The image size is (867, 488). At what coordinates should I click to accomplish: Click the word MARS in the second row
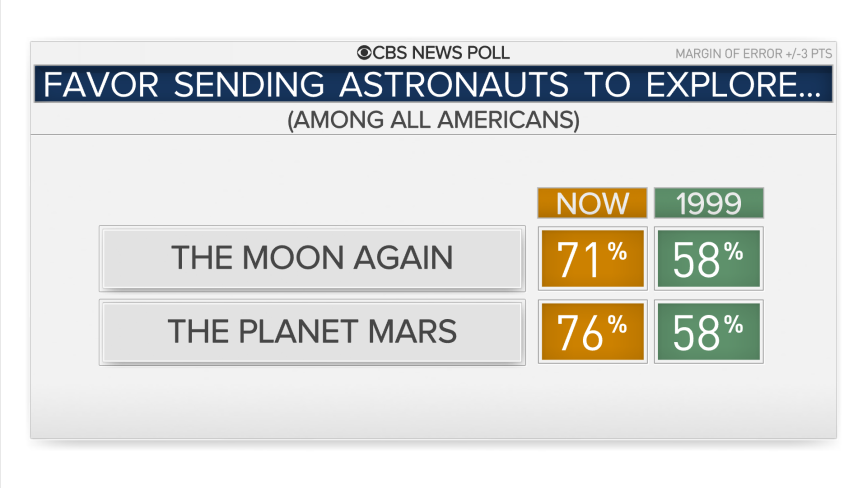412,332
